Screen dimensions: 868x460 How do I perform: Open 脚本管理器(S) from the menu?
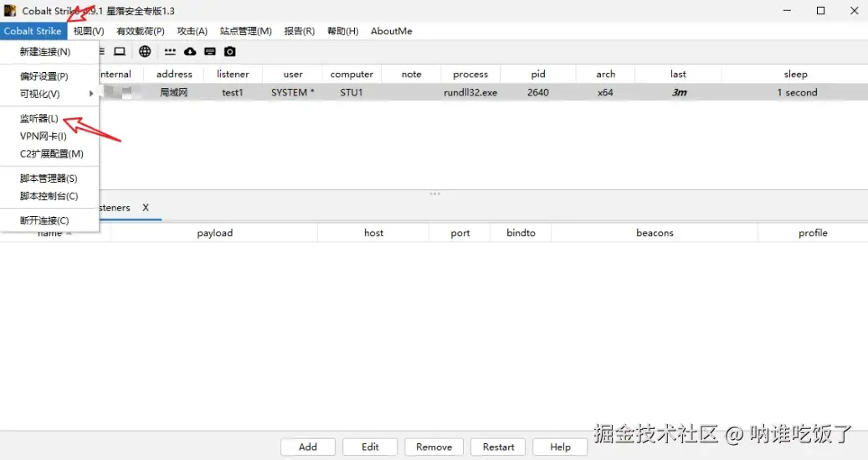click(50, 178)
